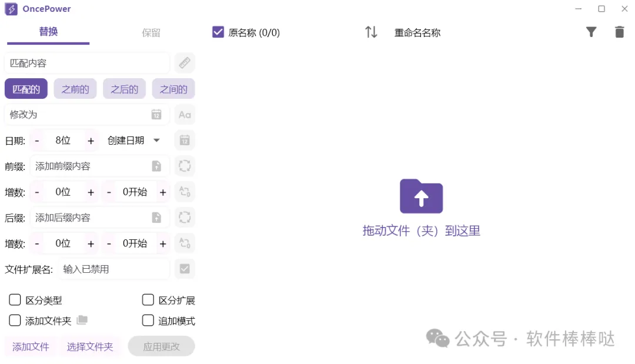Decrease the 日期 digit count
This screenshot has width=635, height=364.
[x=37, y=141]
